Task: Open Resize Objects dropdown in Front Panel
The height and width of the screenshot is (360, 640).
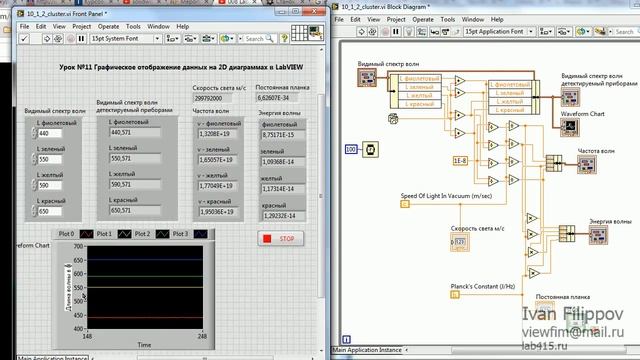Action: click(209, 39)
